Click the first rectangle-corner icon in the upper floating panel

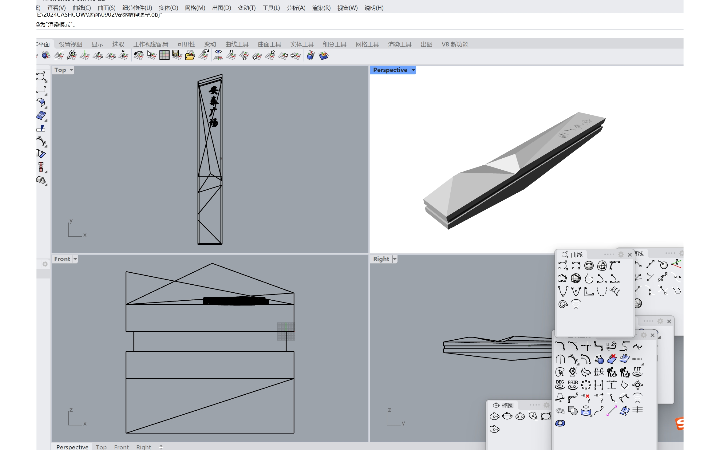563,265
